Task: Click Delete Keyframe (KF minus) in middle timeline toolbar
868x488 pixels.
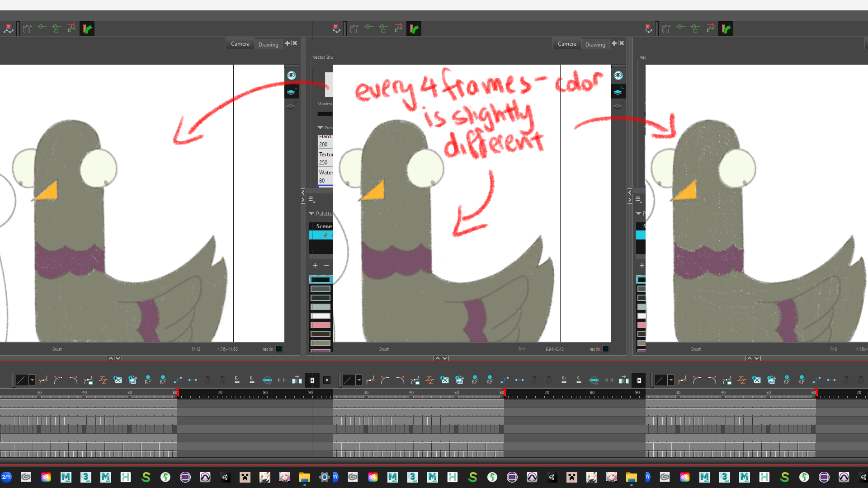Action: pos(490,380)
